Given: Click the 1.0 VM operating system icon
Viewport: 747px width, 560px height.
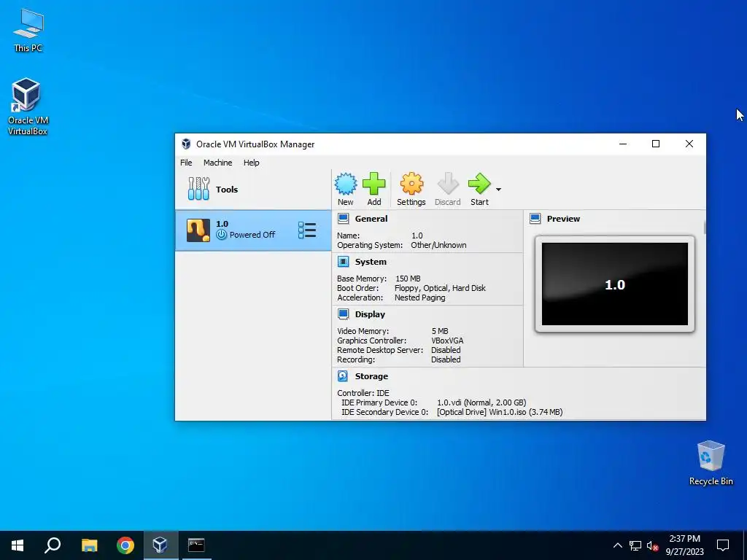Looking at the screenshot, I should point(198,230).
